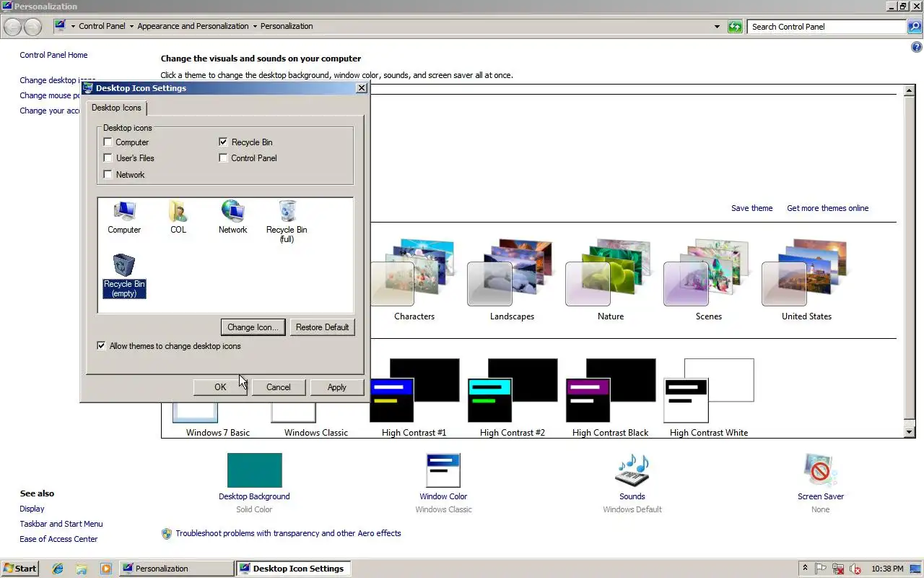Open Control Panel Home link

click(x=53, y=55)
